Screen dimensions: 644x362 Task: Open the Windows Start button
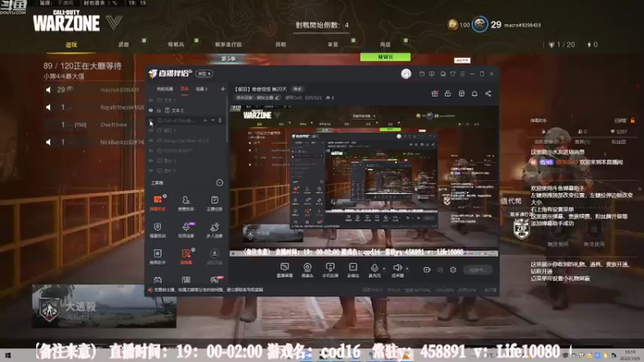click(7, 356)
